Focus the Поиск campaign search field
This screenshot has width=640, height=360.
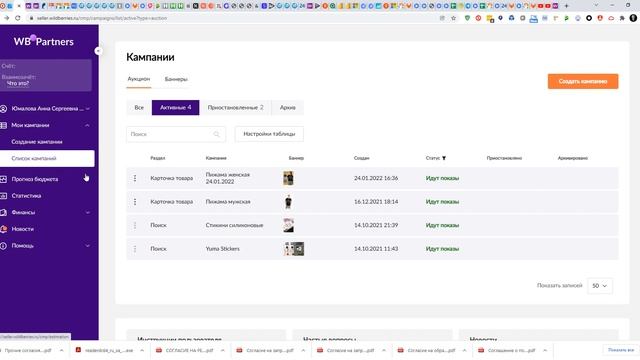(176, 134)
